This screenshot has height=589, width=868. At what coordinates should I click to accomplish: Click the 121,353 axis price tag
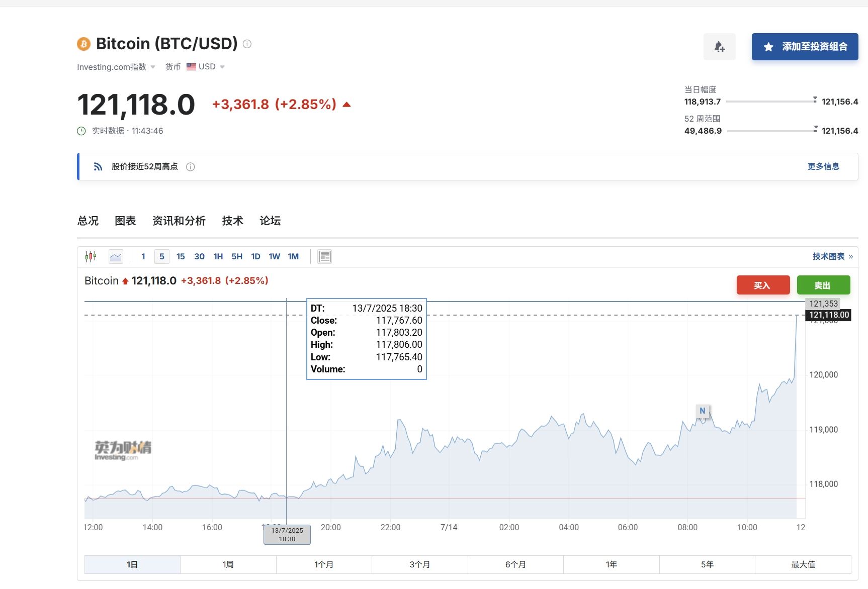[x=823, y=304]
